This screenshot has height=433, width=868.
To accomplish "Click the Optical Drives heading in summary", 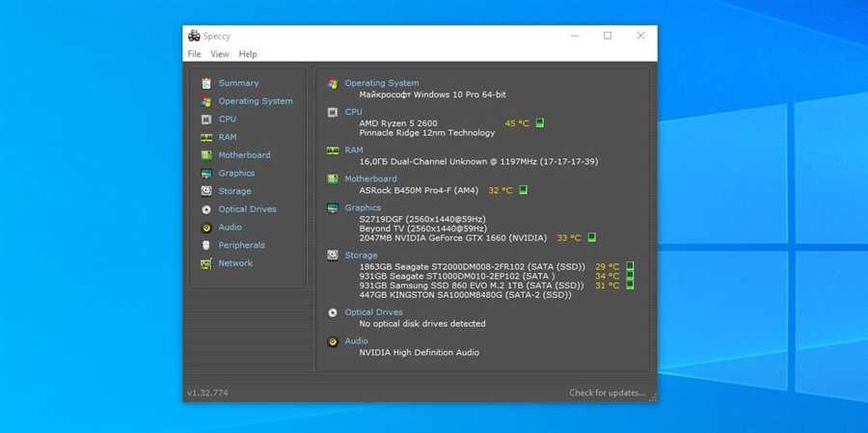I will (373, 312).
